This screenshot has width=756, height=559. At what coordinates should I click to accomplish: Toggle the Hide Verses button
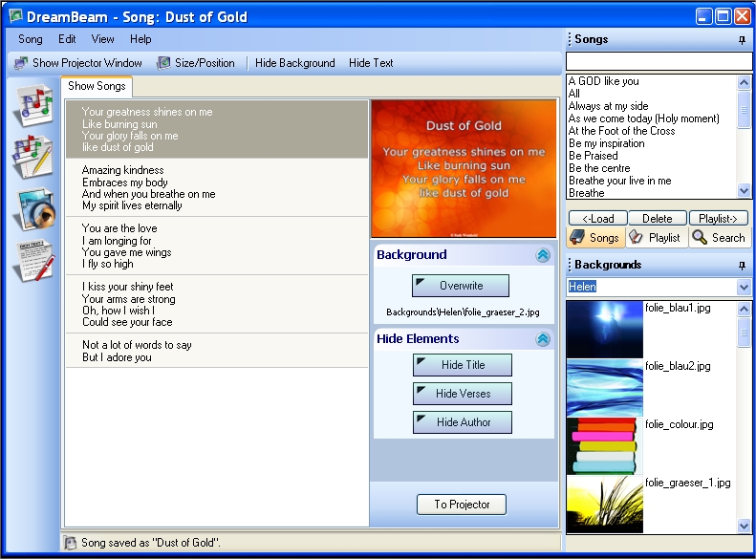(463, 394)
